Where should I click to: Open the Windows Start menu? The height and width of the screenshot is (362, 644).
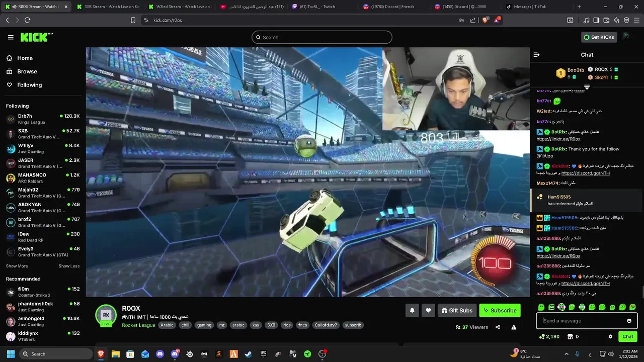[x=10, y=354]
